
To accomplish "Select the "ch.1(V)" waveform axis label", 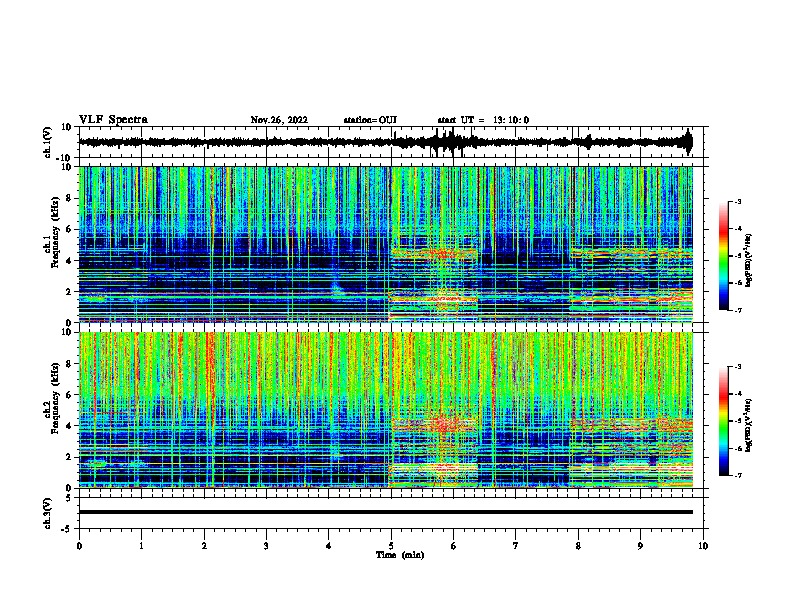I will [48, 142].
